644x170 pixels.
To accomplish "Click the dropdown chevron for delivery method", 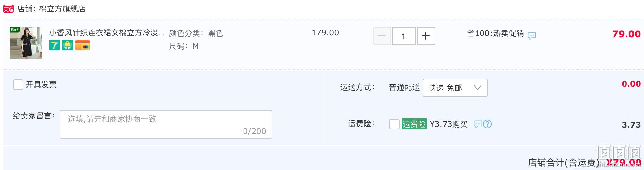I will tap(477, 88).
